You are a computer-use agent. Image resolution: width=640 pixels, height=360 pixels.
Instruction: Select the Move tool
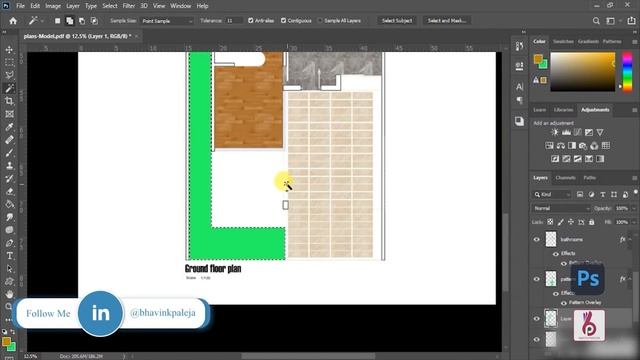9,49
